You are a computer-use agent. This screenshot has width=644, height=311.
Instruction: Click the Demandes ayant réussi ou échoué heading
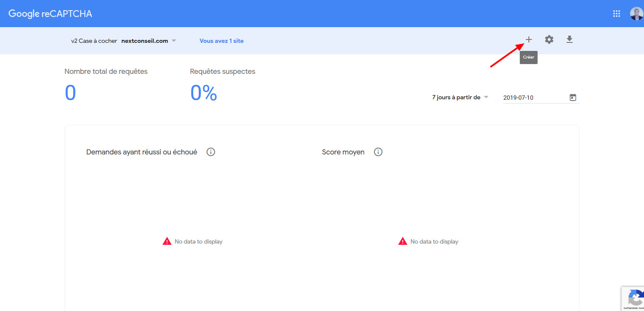(142, 152)
